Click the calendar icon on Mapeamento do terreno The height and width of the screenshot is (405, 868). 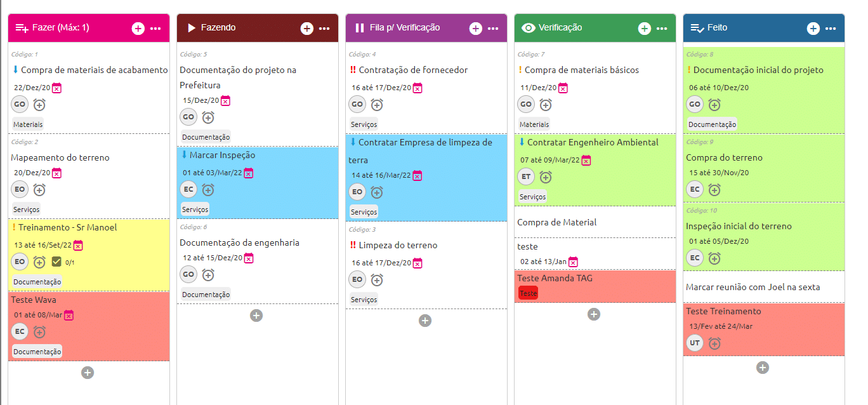pyautogui.click(x=56, y=173)
